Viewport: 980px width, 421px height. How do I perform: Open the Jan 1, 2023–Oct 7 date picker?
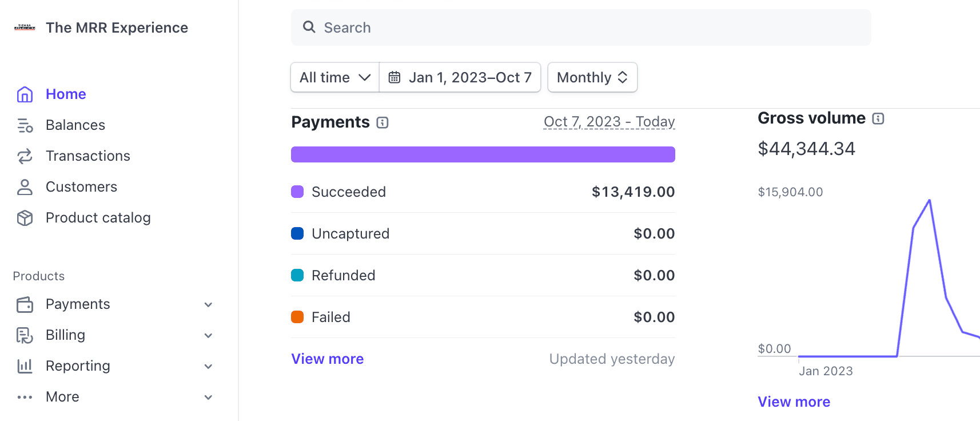[x=460, y=77]
